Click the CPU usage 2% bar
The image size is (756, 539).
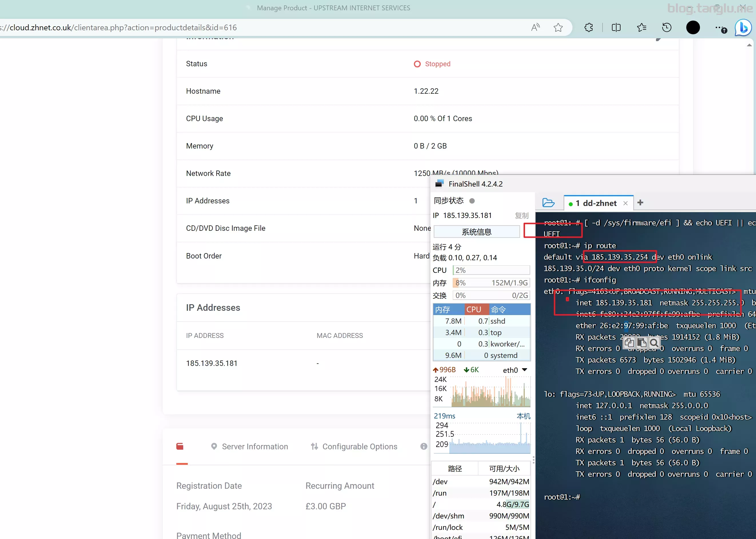(491, 270)
